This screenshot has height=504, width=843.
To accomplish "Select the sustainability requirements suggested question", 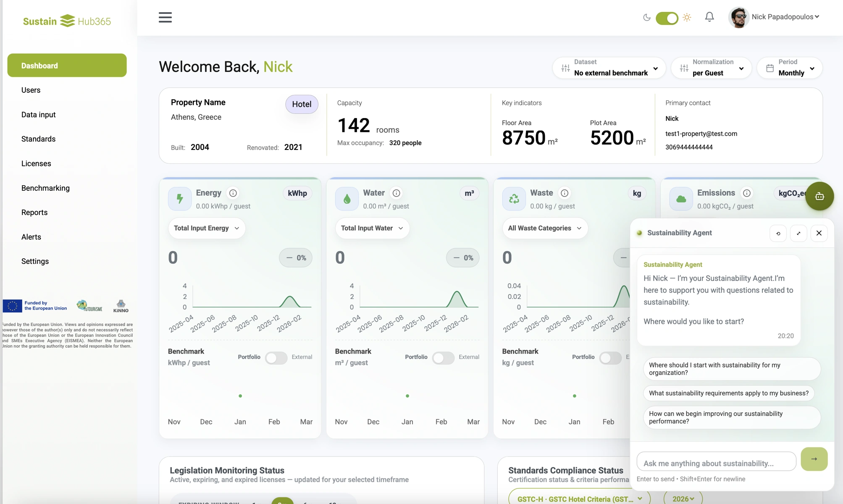I will pyautogui.click(x=728, y=393).
